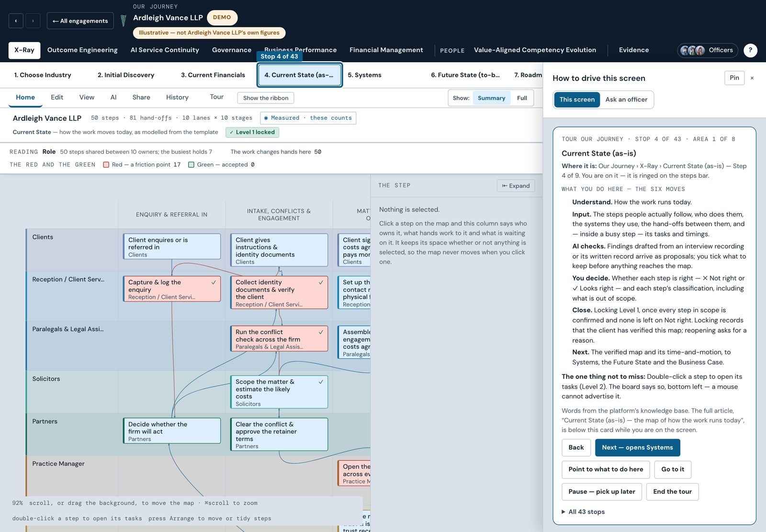Click the Ardleigh Vance firm logo icon
The height and width of the screenshot is (532, 766).
pyautogui.click(x=123, y=21)
